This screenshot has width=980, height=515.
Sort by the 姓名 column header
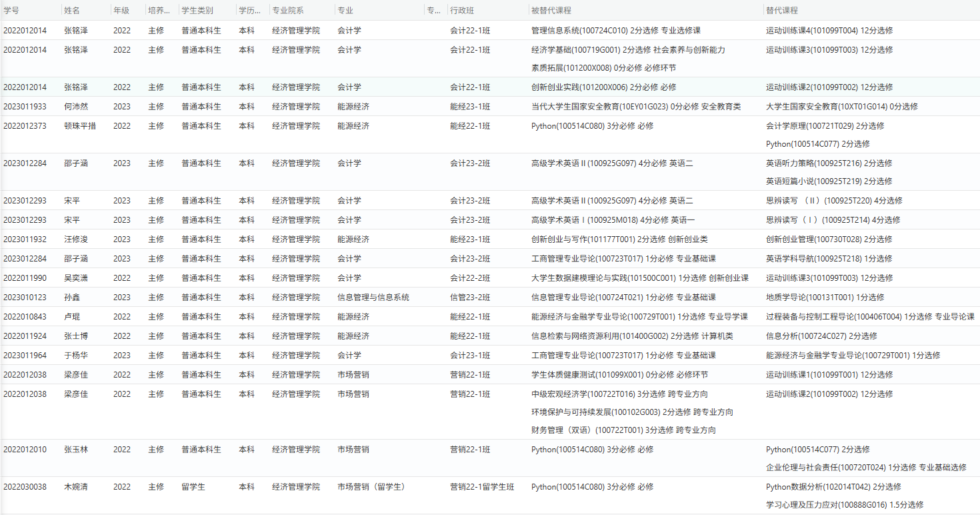71,11
